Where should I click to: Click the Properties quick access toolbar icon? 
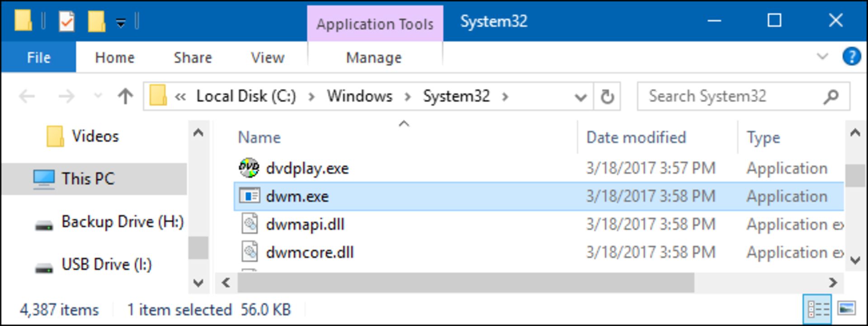[66, 21]
